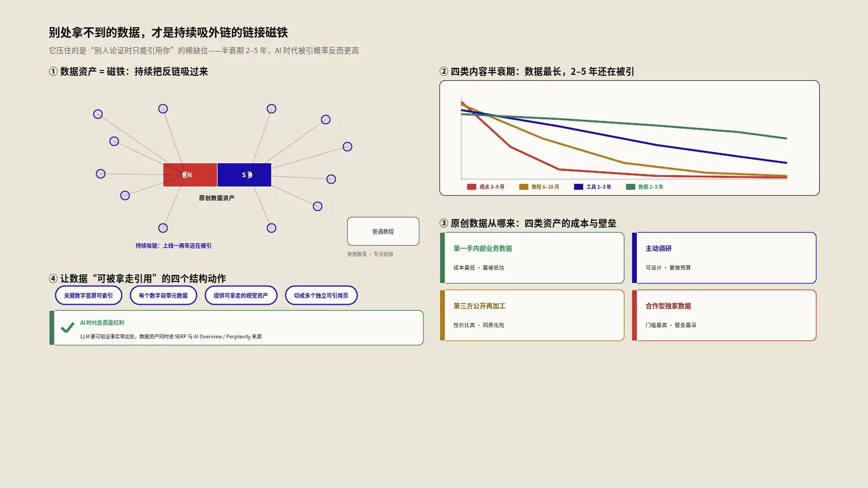Click the text 可设计 · 要做预算
This screenshot has width=868, height=488.
(668, 268)
